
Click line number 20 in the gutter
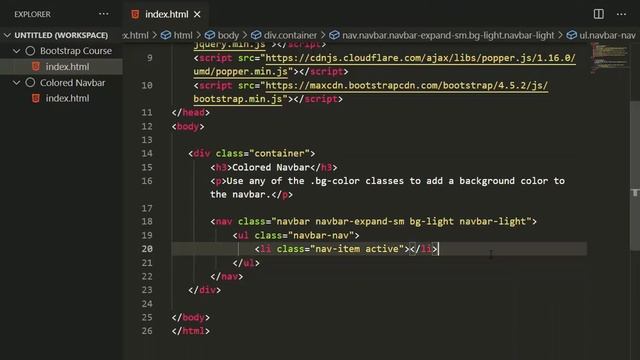click(147, 249)
